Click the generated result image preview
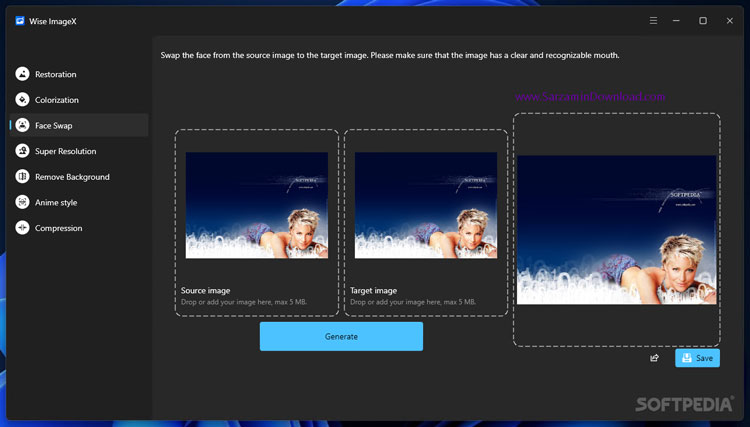Viewport: 750px width, 427px height. coord(617,230)
